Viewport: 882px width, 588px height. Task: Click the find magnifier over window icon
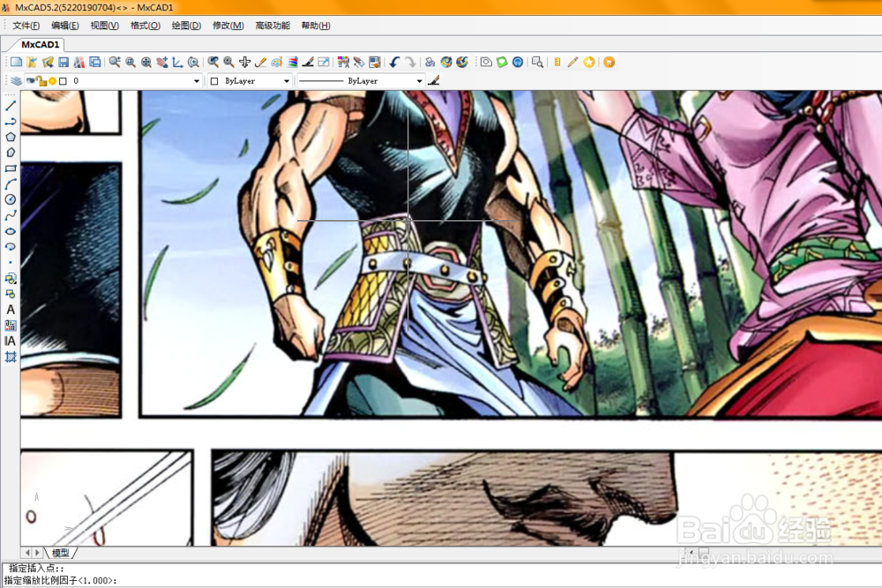coord(537,63)
